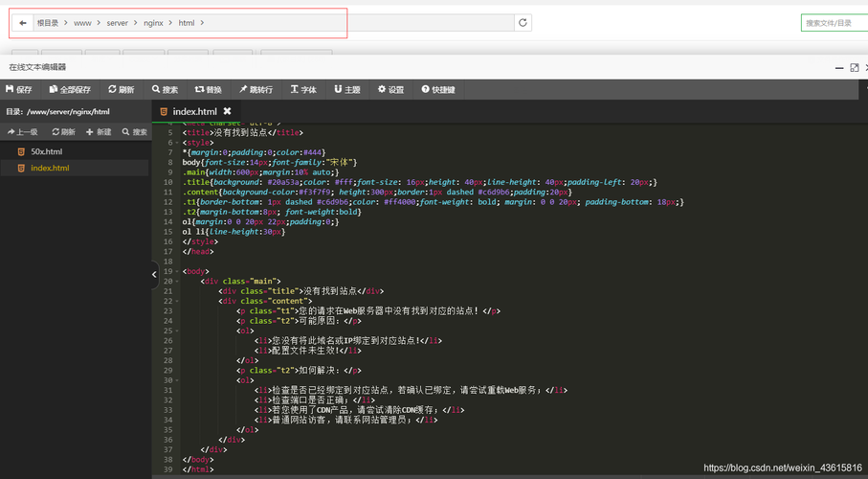The image size is (868, 479).
Task: Fold the style block at line 6
Action: tap(177, 143)
